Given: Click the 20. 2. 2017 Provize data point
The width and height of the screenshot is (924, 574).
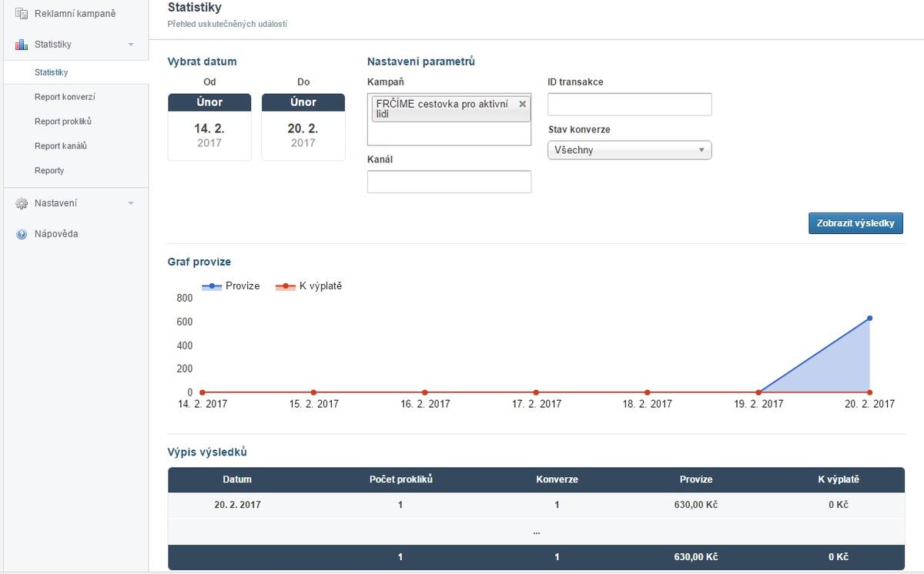Looking at the screenshot, I should coord(870,318).
